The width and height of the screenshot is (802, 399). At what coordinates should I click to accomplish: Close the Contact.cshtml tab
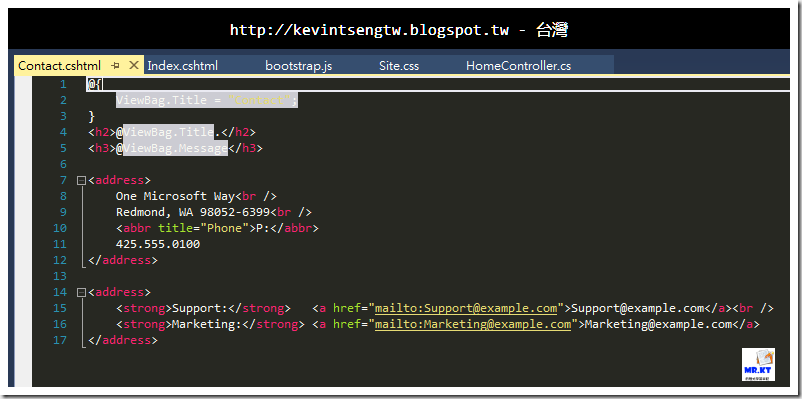(133, 65)
